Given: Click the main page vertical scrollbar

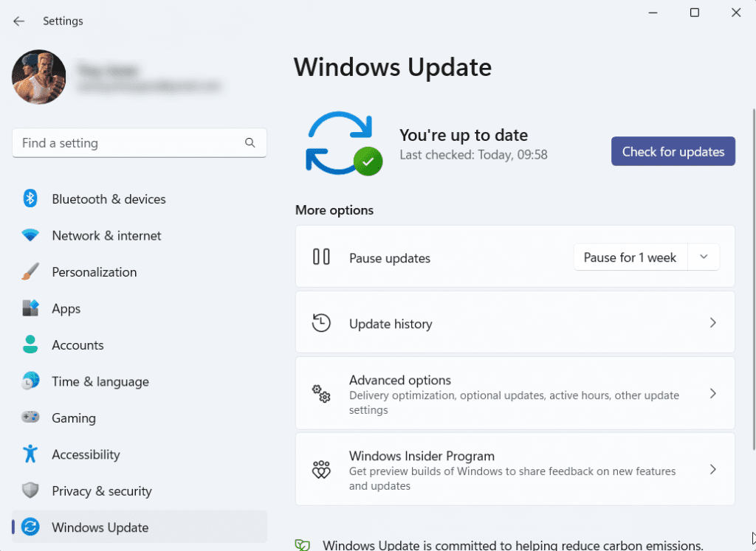Looking at the screenshot, I should pos(754,280).
